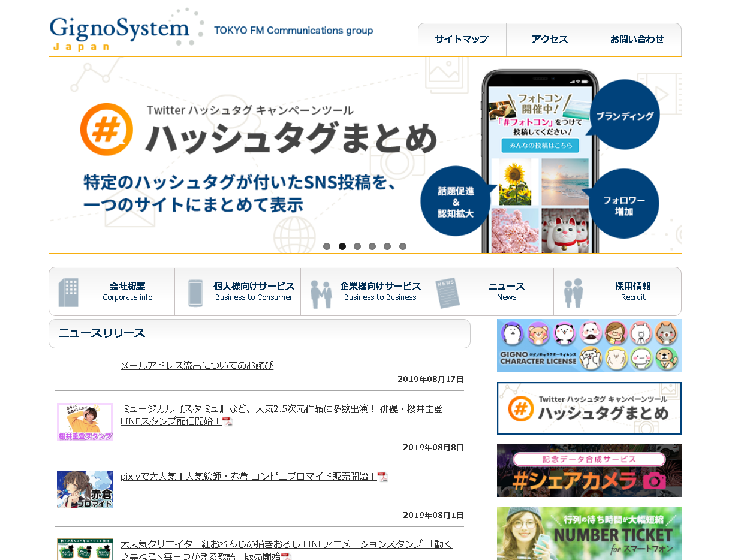735x560 pixels.
Task: Click the 赤倉プロマイド thumbnail image
Action: [x=85, y=489]
